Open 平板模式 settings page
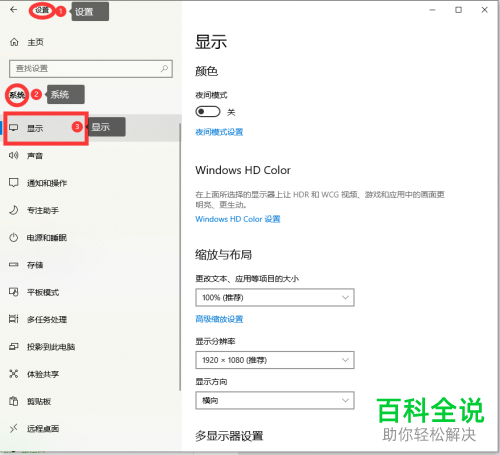Image resolution: width=500 pixels, height=455 pixels. (x=43, y=292)
